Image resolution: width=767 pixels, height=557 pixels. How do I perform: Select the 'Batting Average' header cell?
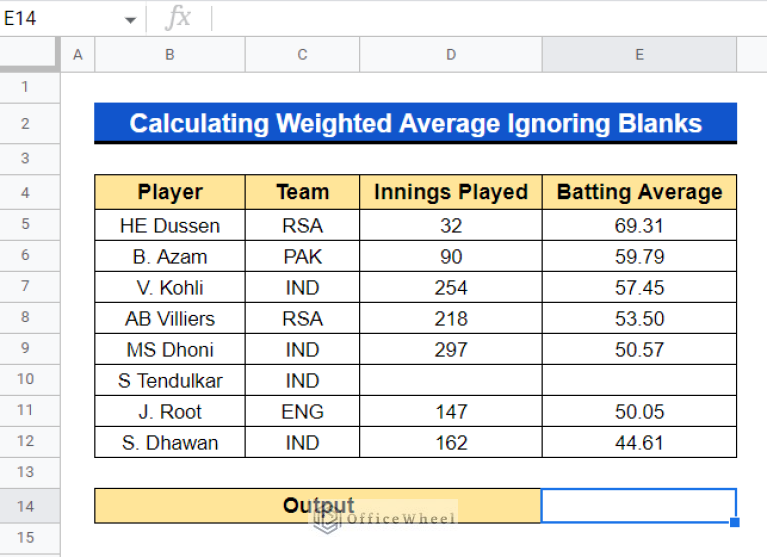pos(640,193)
